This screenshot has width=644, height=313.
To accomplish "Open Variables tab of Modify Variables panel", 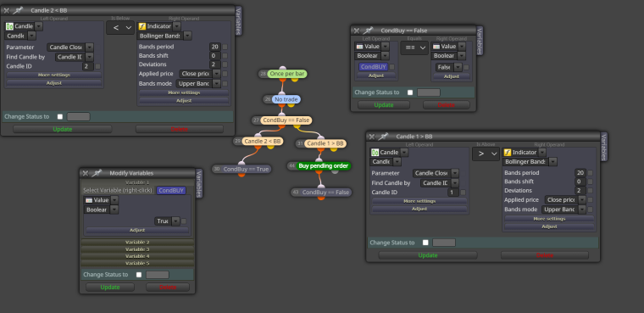I will (x=199, y=183).
